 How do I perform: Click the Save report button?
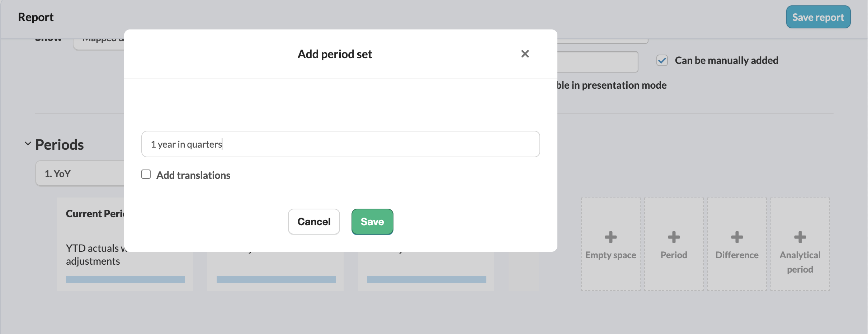[x=818, y=17]
